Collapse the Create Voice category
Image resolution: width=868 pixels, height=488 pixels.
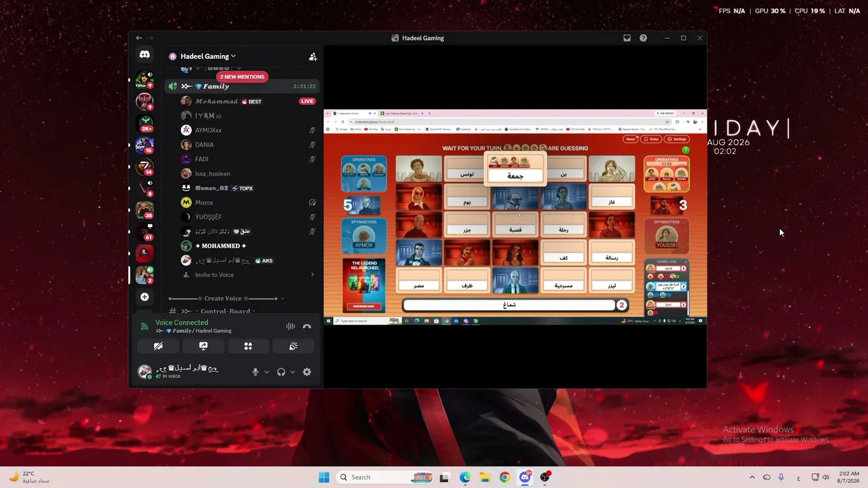click(282, 298)
